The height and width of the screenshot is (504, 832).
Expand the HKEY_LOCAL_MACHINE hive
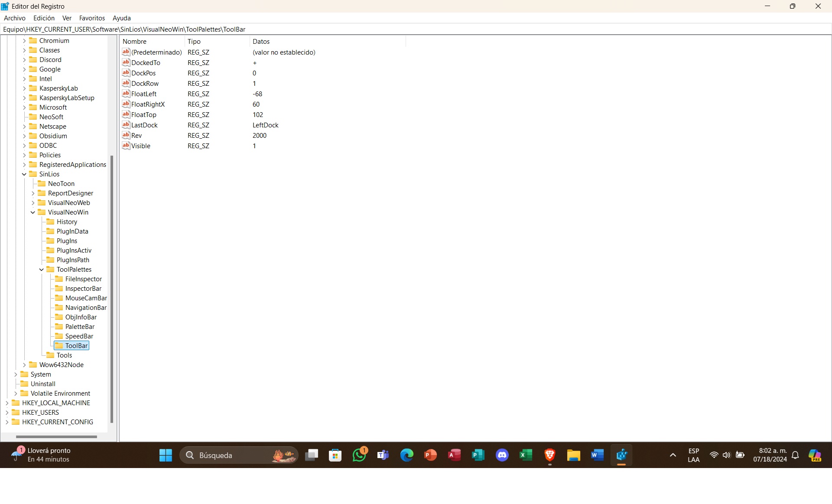7,403
